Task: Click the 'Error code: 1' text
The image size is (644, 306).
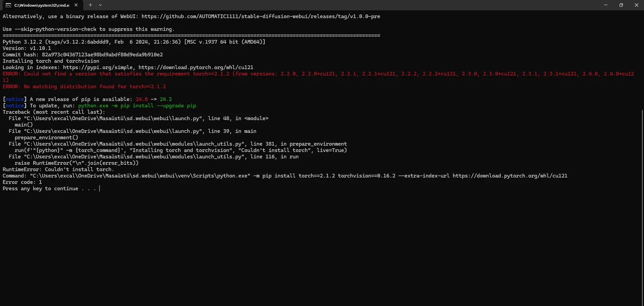Action: [22, 182]
